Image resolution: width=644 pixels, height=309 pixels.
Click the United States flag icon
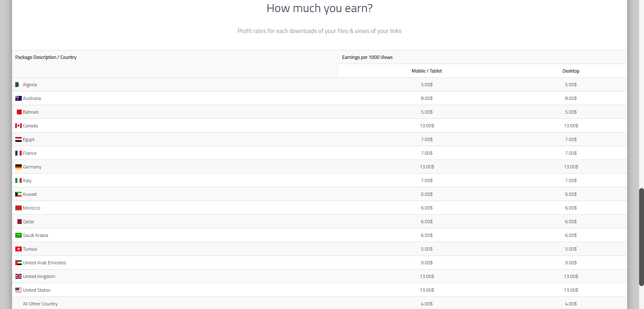coord(19,290)
